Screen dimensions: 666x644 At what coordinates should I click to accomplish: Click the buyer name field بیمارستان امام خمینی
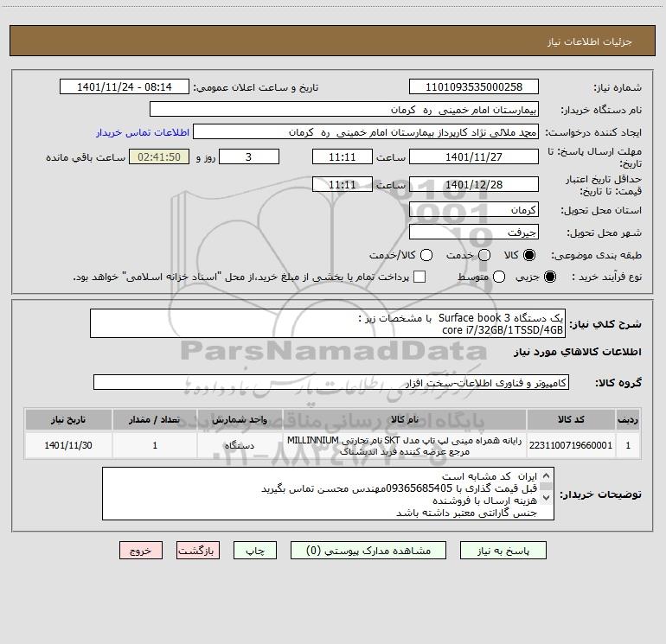coord(344,109)
